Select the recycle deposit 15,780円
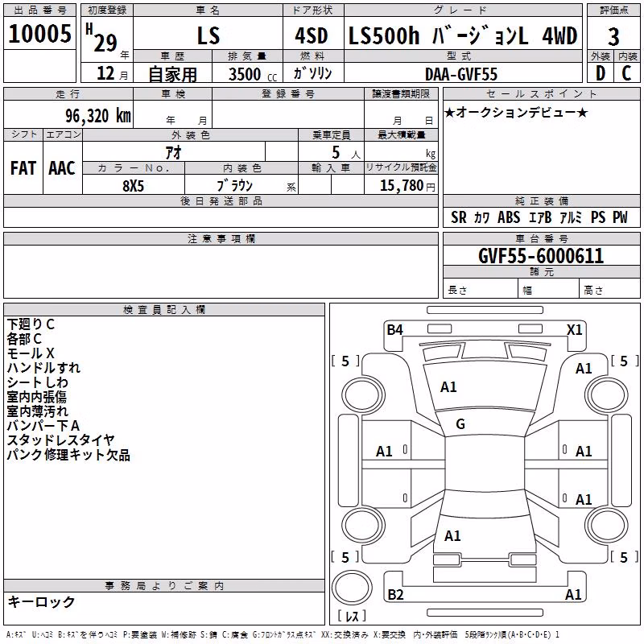The image size is (644, 644). tap(407, 186)
